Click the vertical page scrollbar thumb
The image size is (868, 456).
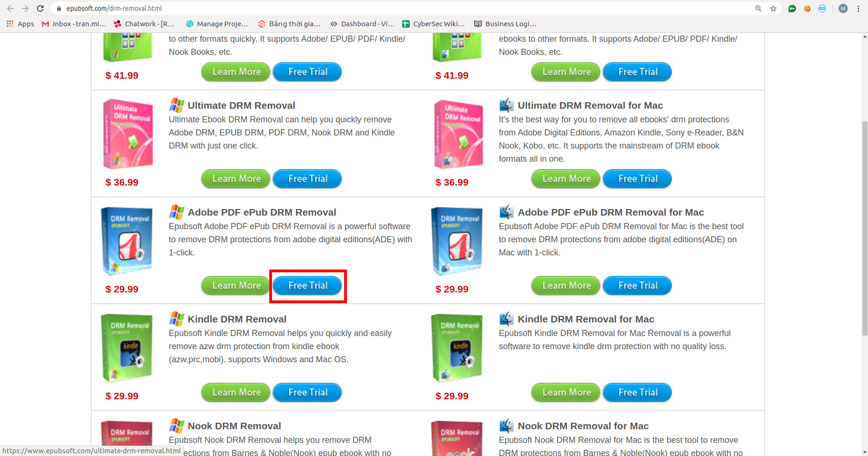(864, 229)
